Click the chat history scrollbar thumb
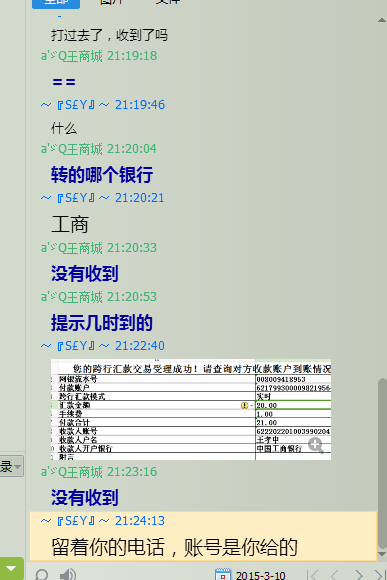The image size is (387, 580). tap(382, 463)
